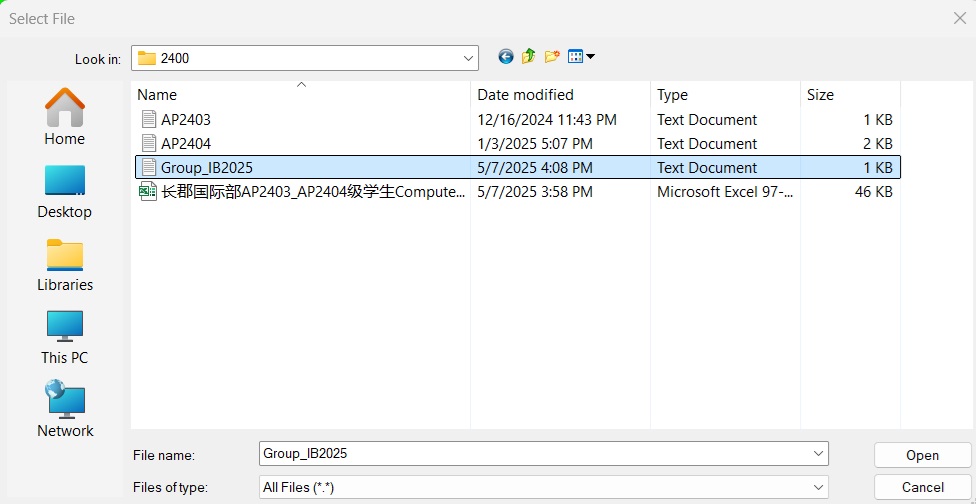
Task: Create a new folder
Action: (551, 57)
